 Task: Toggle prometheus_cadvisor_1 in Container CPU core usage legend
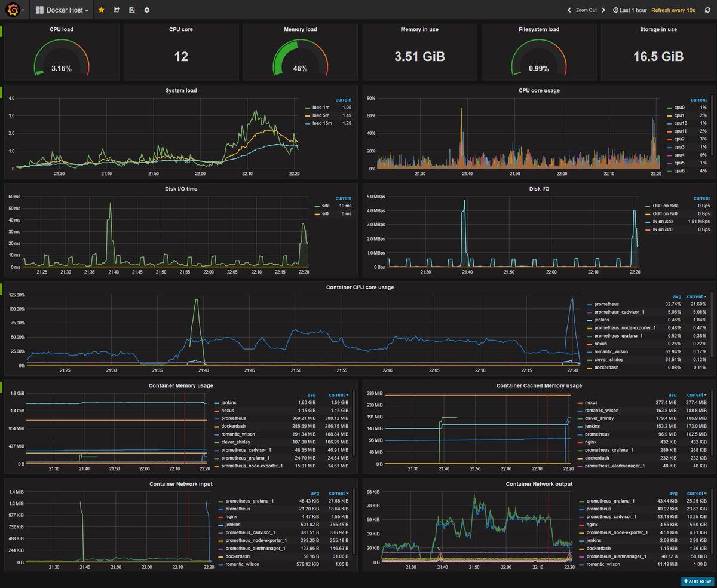click(x=619, y=312)
